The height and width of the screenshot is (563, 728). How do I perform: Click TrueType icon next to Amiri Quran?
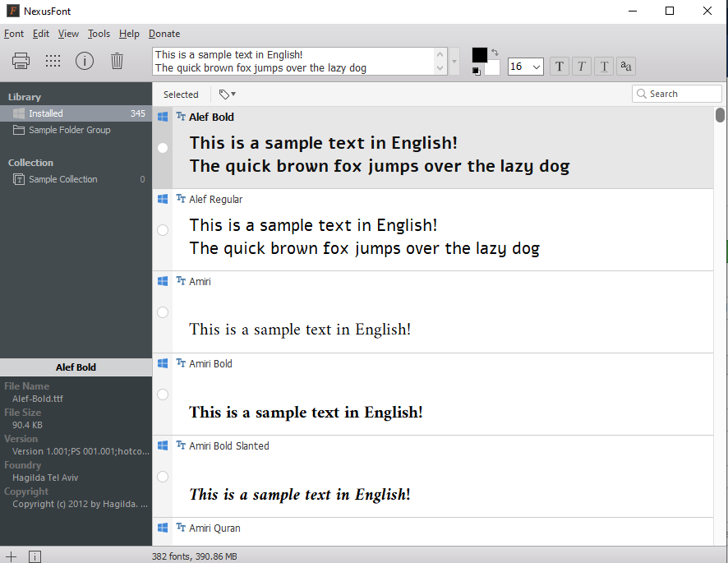point(181,527)
